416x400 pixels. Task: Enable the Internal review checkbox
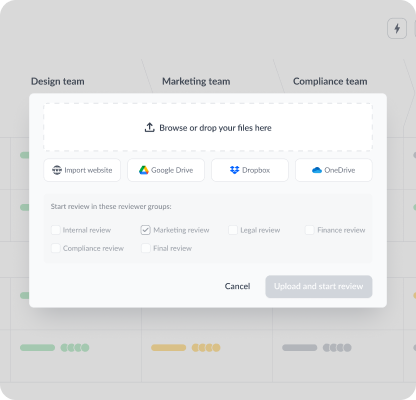[56, 230]
